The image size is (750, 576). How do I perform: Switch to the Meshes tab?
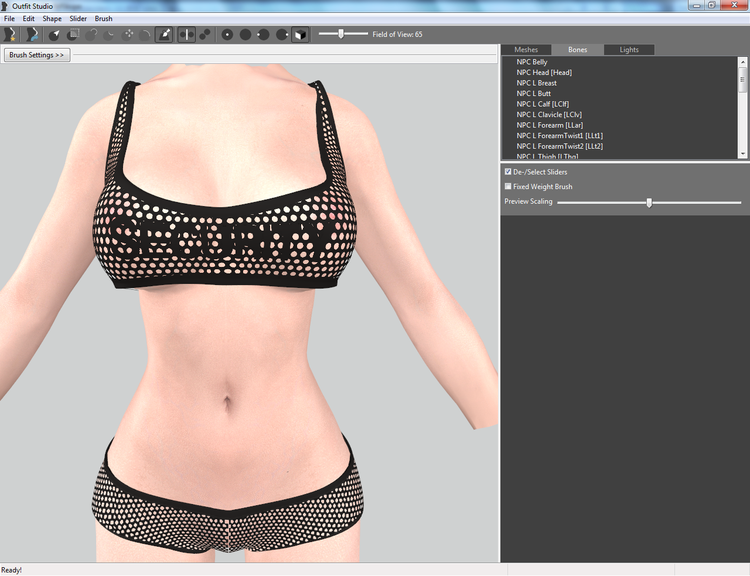[526, 50]
